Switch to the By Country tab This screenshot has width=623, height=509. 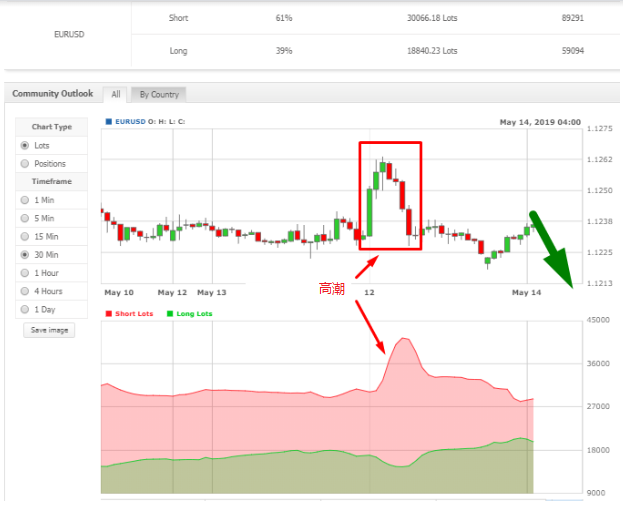tap(158, 94)
